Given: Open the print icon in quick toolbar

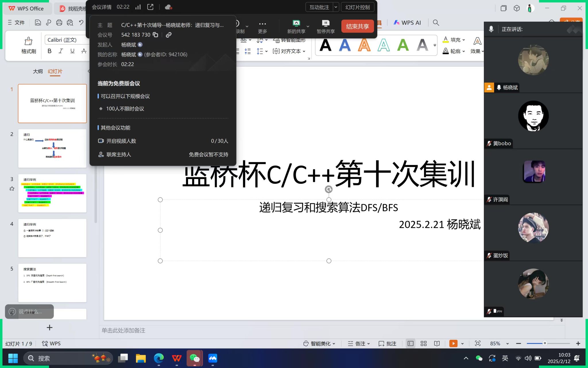Looking at the screenshot, I should coord(59,22).
